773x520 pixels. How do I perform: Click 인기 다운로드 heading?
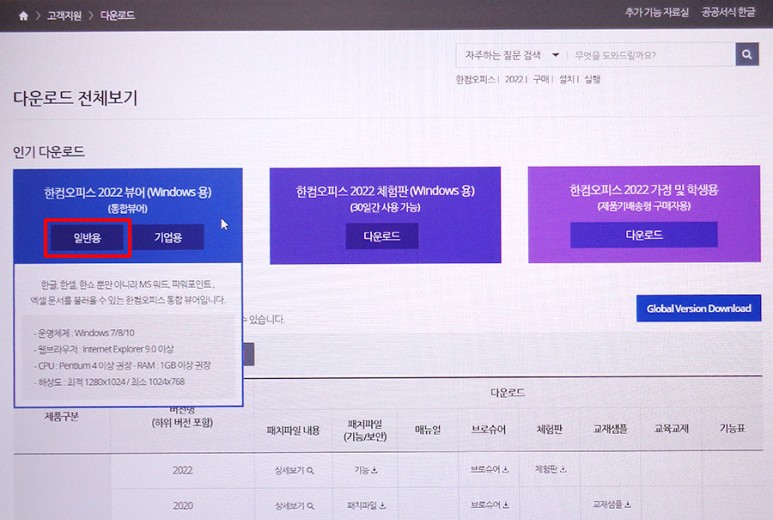(x=48, y=151)
